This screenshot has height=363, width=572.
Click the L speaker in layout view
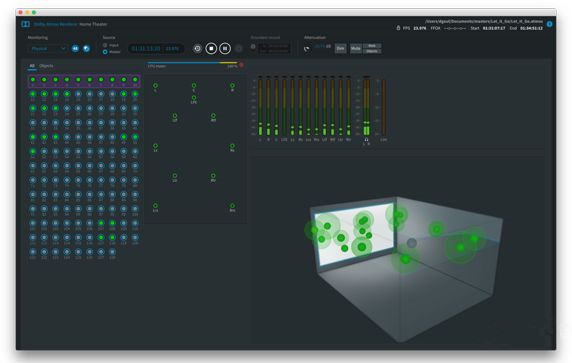click(155, 86)
